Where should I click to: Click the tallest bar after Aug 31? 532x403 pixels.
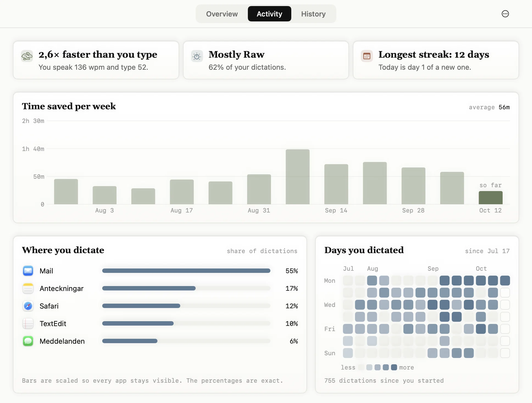[x=298, y=177]
